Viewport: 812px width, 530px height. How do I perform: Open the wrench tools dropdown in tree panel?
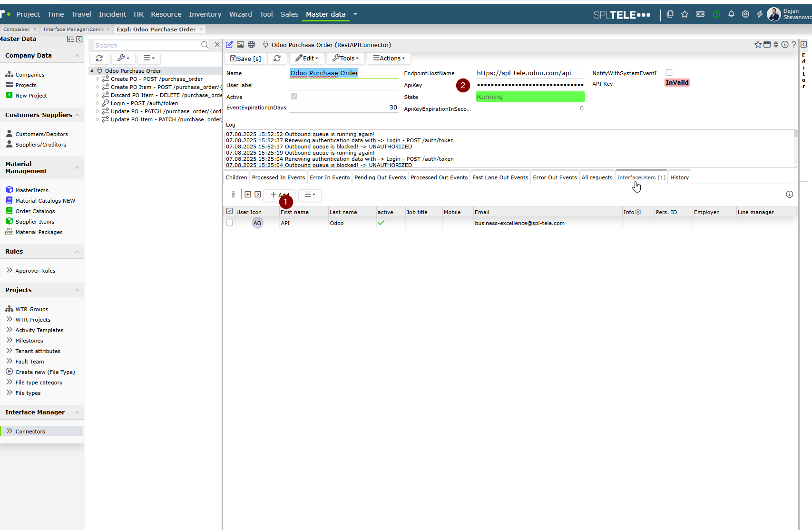tap(123, 58)
